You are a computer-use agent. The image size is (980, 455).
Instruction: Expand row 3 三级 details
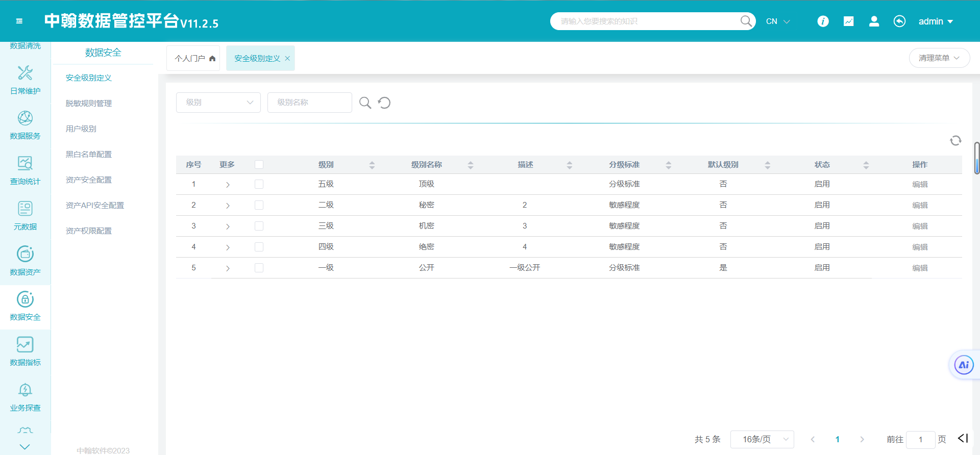coord(228,226)
